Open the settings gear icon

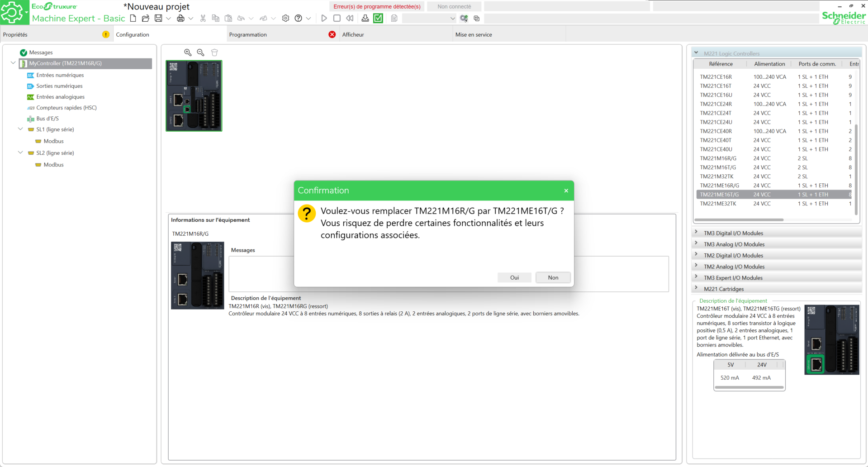285,18
